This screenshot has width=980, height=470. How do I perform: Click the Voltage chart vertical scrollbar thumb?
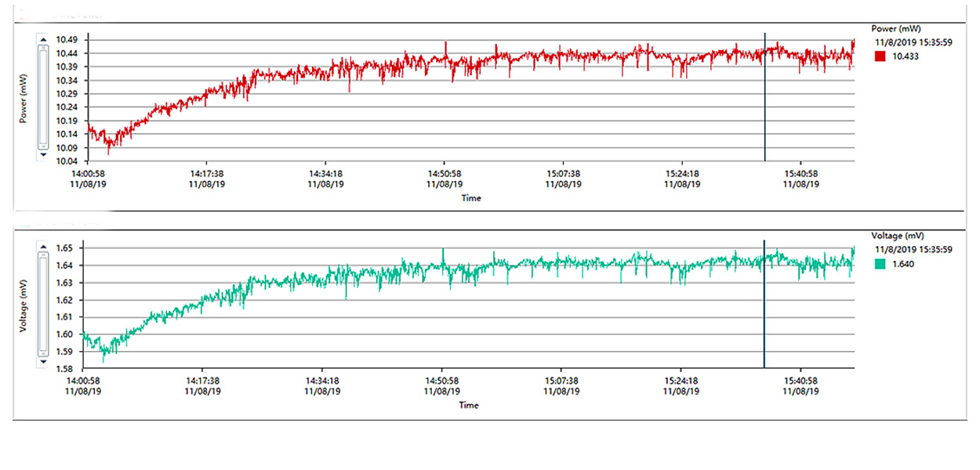(x=42, y=304)
